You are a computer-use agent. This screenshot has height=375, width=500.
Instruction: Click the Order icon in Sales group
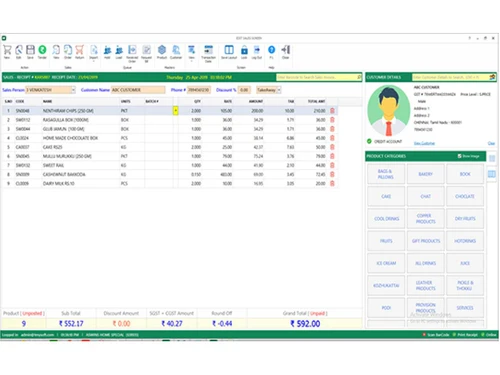(68, 51)
